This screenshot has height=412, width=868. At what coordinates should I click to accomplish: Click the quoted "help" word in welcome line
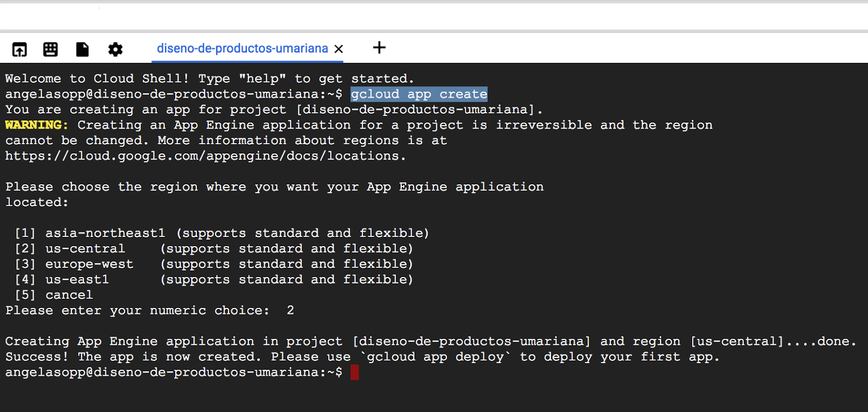262,79
